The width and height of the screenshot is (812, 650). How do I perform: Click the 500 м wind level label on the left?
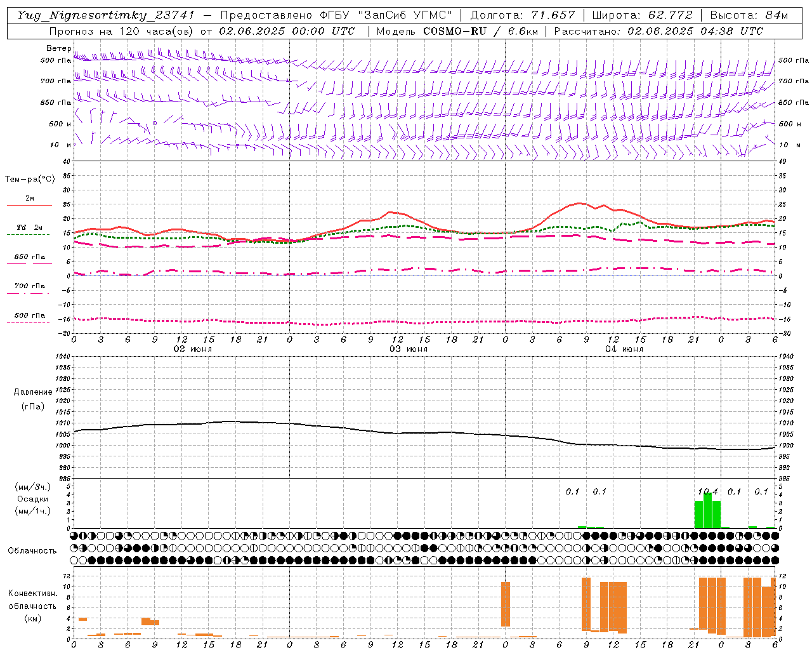click(60, 124)
